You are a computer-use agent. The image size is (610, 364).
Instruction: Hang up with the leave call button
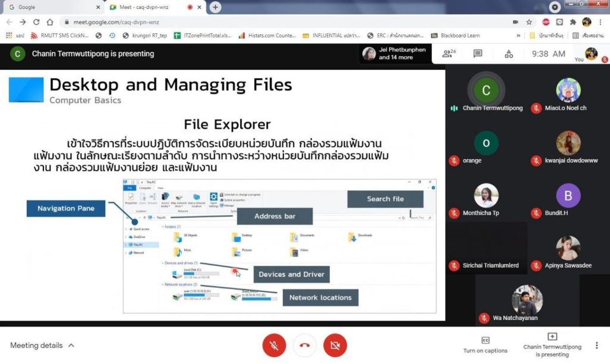coord(304,346)
